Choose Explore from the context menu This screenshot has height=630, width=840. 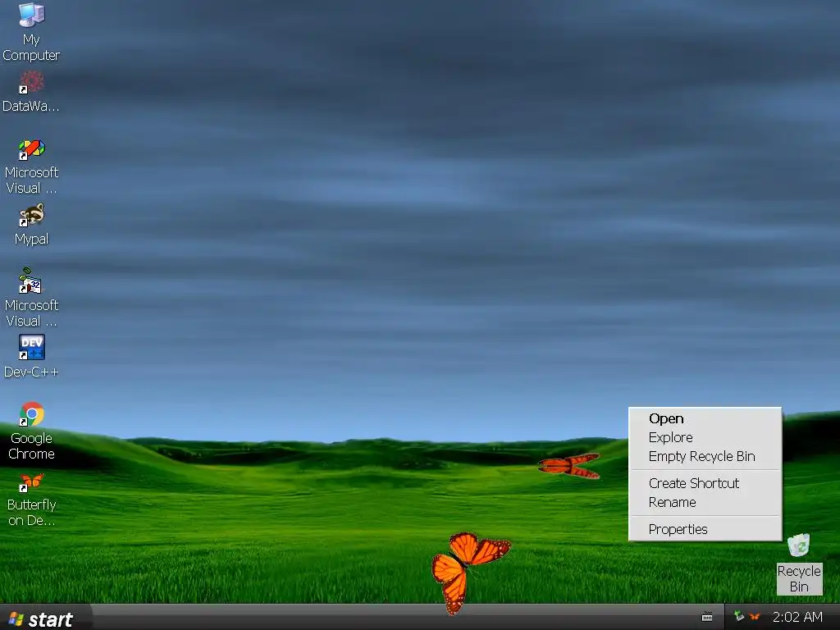click(x=705, y=437)
